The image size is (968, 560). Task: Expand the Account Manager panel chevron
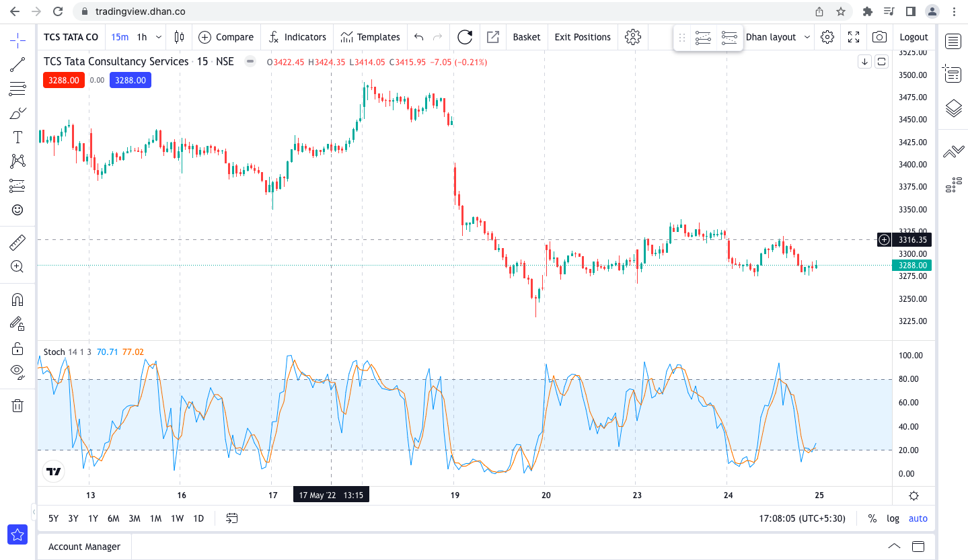click(x=894, y=546)
